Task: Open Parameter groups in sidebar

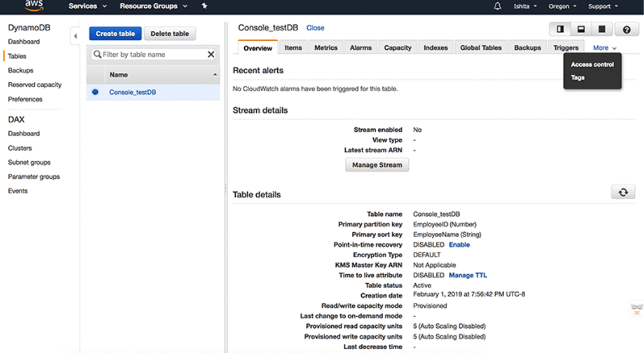Action: tap(34, 177)
